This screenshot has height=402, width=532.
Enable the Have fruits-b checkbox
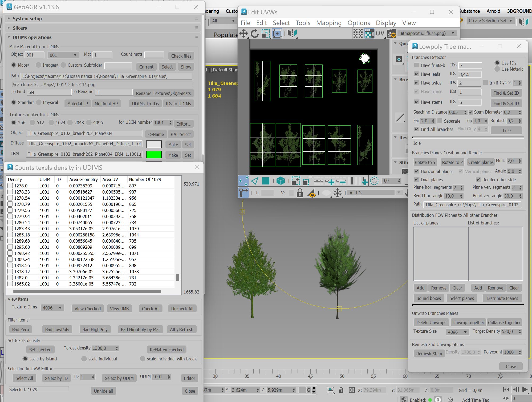pyautogui.click(x=417, y=65)
